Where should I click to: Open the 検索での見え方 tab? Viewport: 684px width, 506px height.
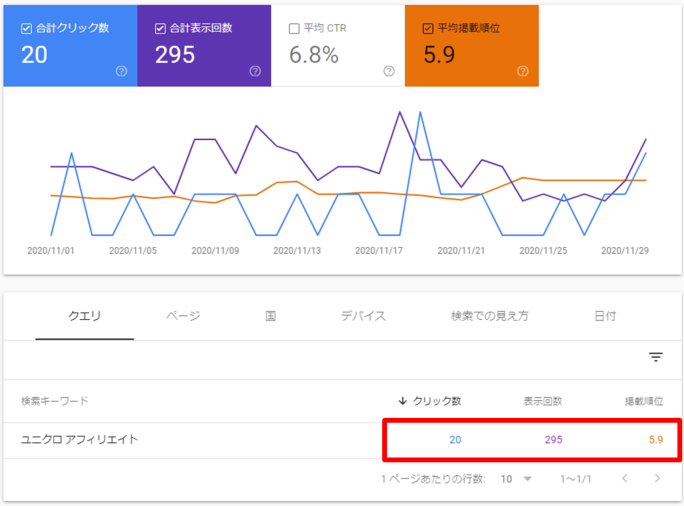(489, 316)
